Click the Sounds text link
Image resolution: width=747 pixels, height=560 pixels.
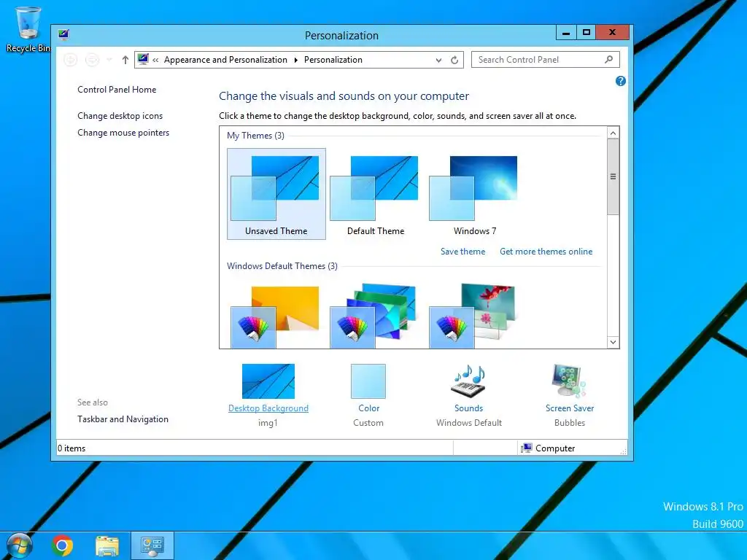(x=469, y=408)
